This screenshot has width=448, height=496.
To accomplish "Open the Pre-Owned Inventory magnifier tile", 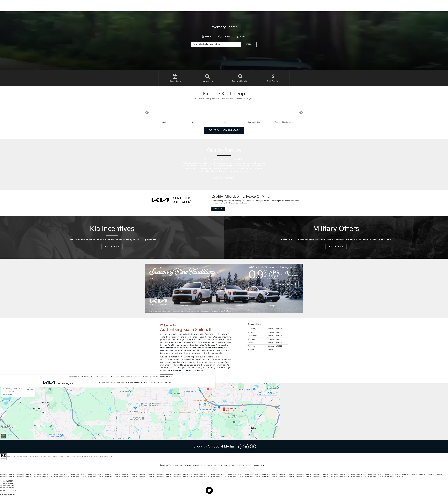I will tap(240, 78).
